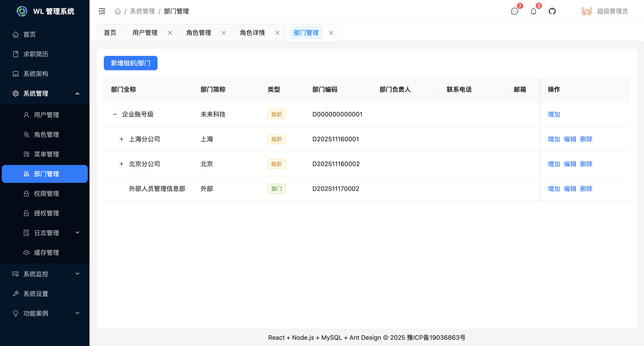The width and height of the screenshot is (644, 346).
Task: Select the 系统架构 sidebar icon
Action: pos(15,74)
